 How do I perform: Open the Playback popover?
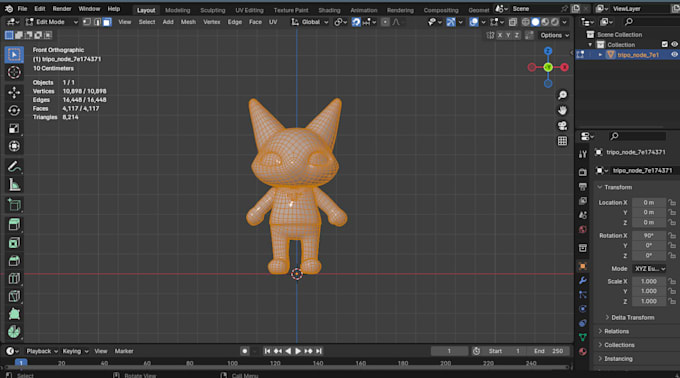pos(41,351)
